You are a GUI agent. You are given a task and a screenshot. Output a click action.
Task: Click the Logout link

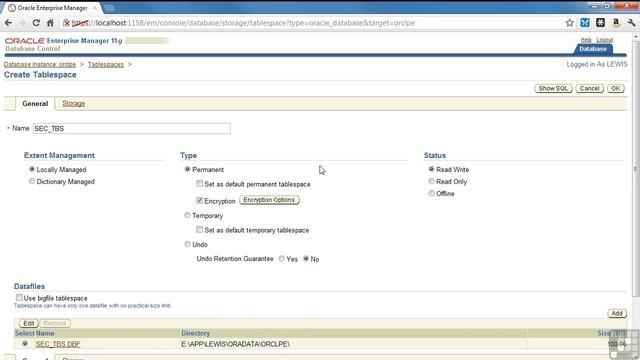click(604, 40)
